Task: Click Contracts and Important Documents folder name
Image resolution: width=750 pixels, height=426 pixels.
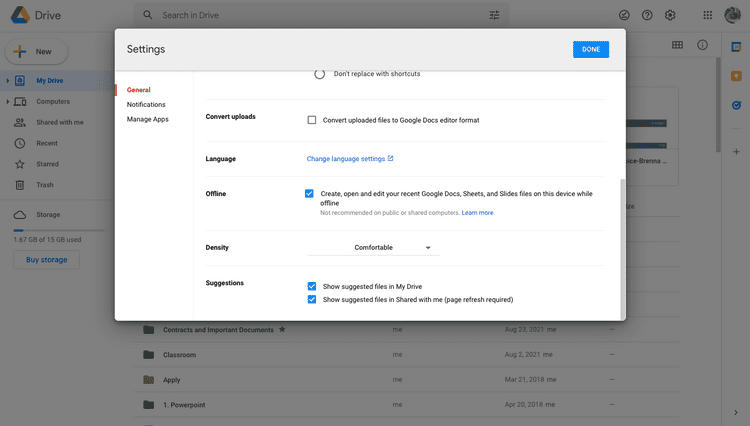Action: click(x=218, y=330)
